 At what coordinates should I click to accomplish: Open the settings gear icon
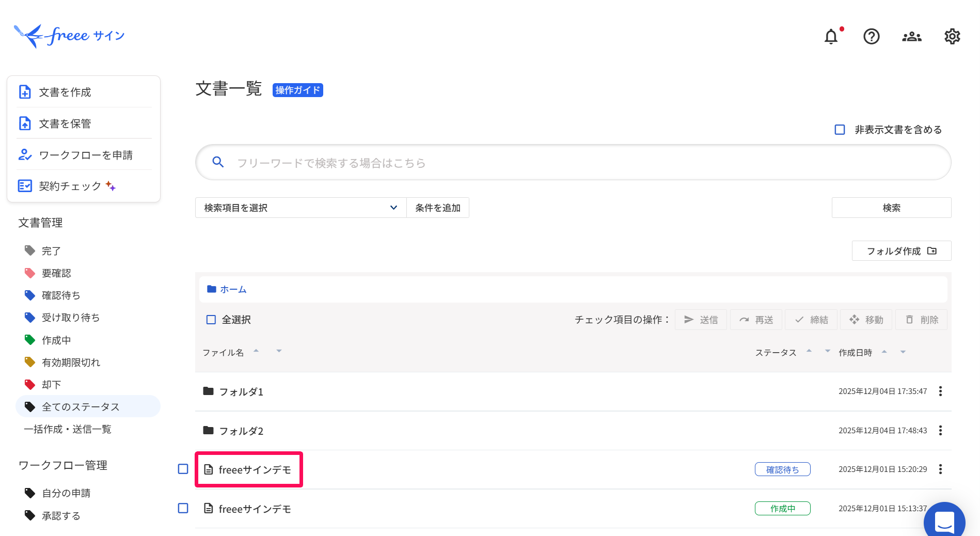(952, 37)
